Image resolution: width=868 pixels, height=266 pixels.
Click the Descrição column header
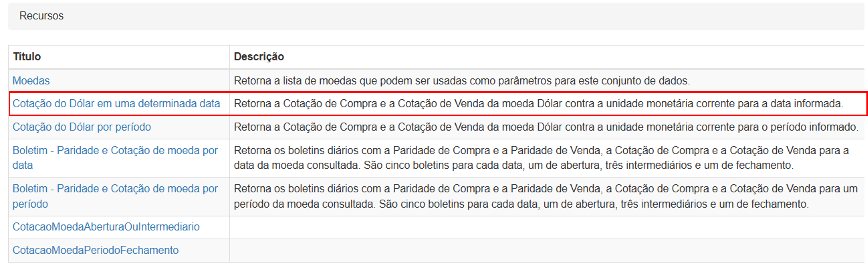(x=259, y=57)
